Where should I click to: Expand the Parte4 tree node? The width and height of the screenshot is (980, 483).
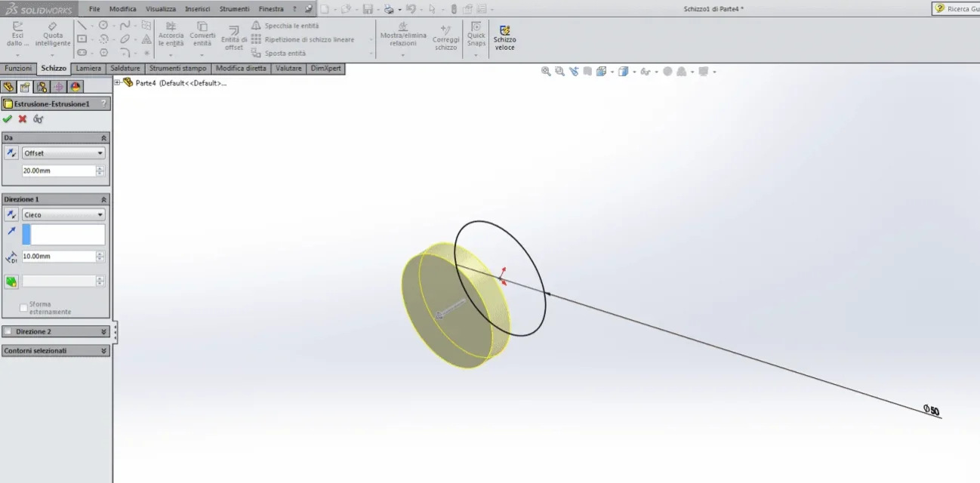pyautogui.click(x=117, y=82)
